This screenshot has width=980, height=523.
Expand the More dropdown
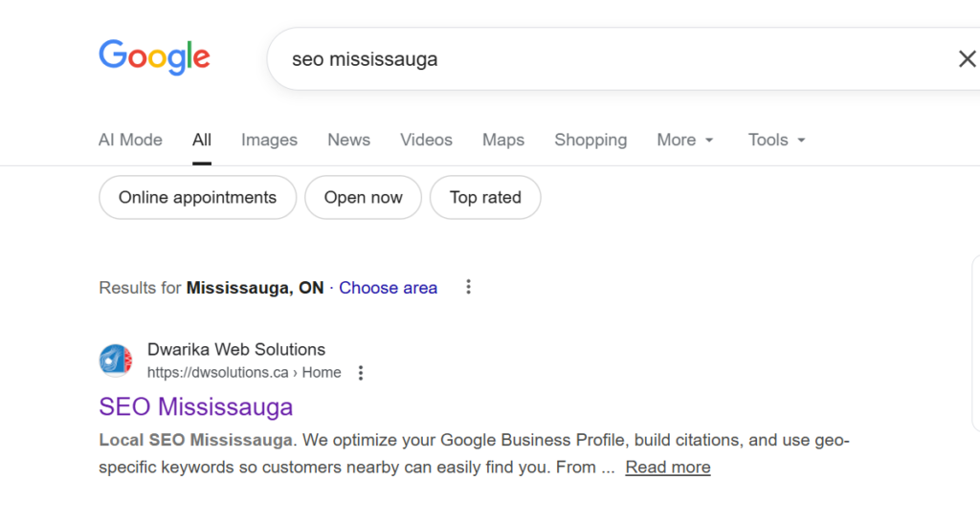(685, 140)
